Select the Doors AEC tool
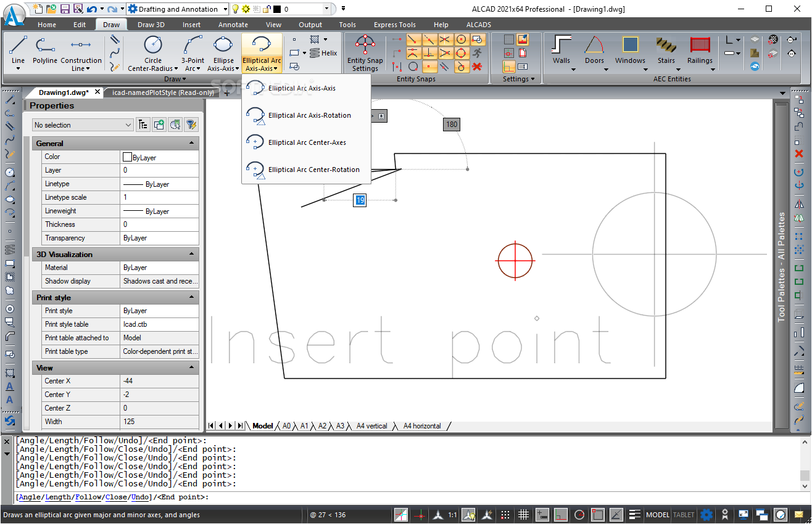This screenshot has width=812, height=524. point(594,49)
